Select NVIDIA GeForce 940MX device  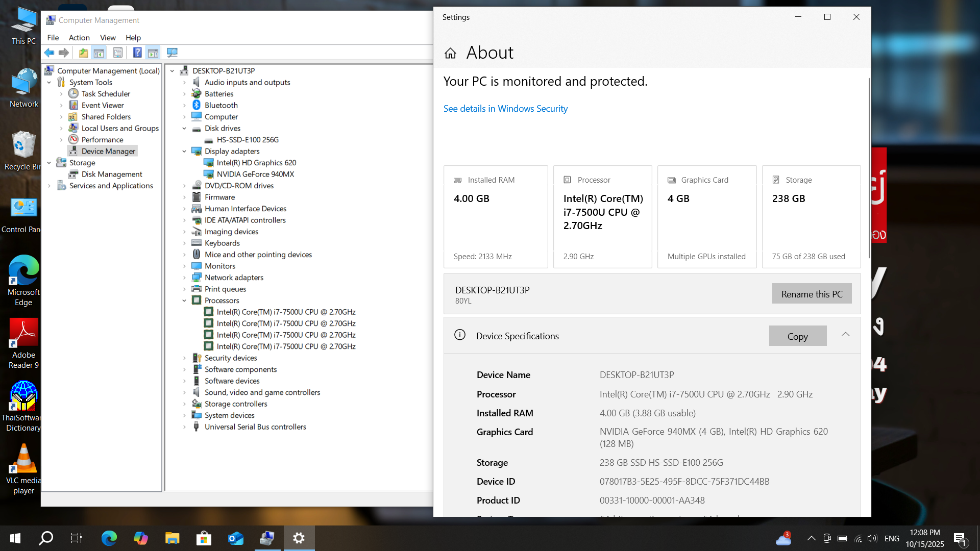255,174
